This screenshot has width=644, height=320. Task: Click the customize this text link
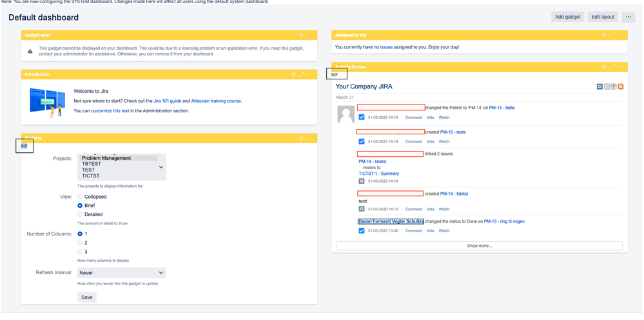coord(110,111)
